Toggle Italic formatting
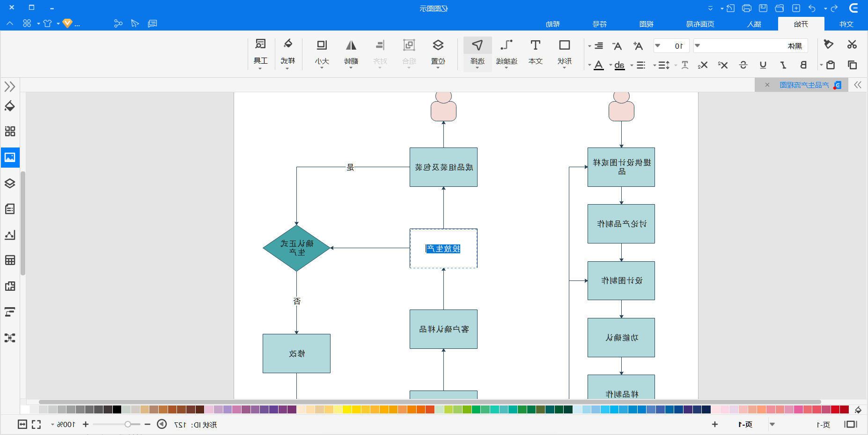Viewport: 868px width, 435px height. click(x=783, y=65)
